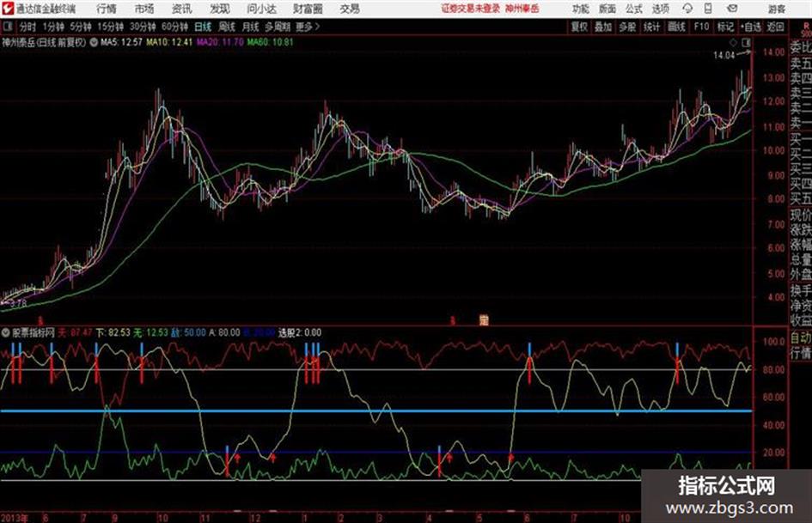This screenshot has height=523, width=812.
Task: Click the 叠加 overlay toolbar button
Action: [x=603, y=27]
